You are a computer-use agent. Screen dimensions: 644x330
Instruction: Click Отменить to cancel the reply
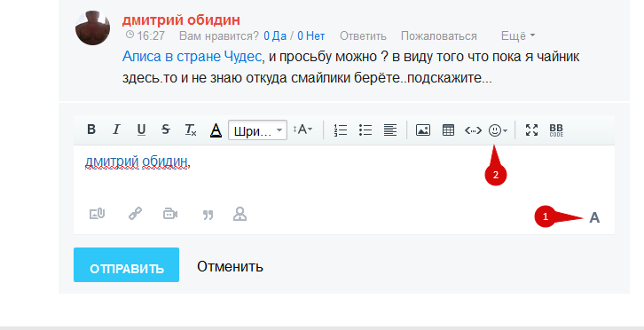[230, 266]
